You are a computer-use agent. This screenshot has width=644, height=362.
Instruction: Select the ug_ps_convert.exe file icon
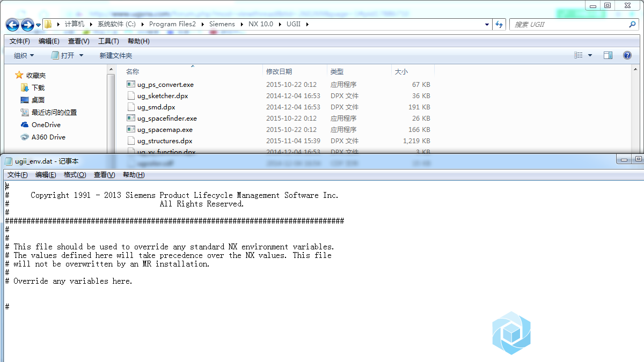pyautogui.click(x=131, y=84)
